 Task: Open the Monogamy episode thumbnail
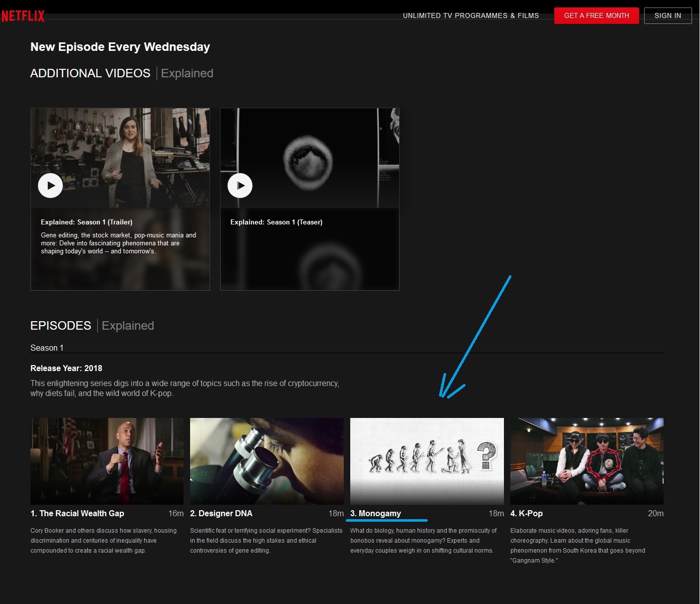click(x=427, y=461)
